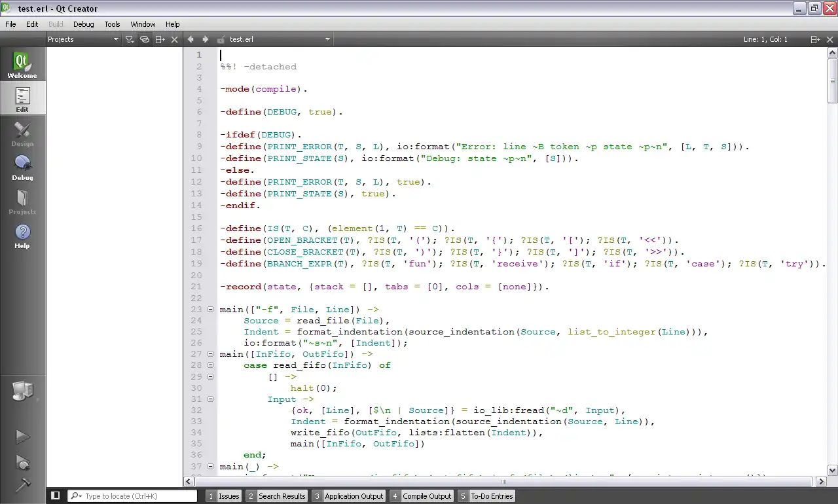The height and width of the screenshot is (504, 838).
Task: Toggle synchronize with editor in Projects pane
Action: pyautogui.click(x=145, y=39)
